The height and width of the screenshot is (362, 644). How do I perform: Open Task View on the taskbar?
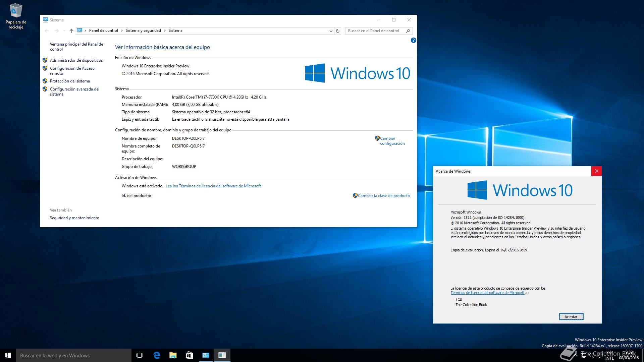pos(140,355)
